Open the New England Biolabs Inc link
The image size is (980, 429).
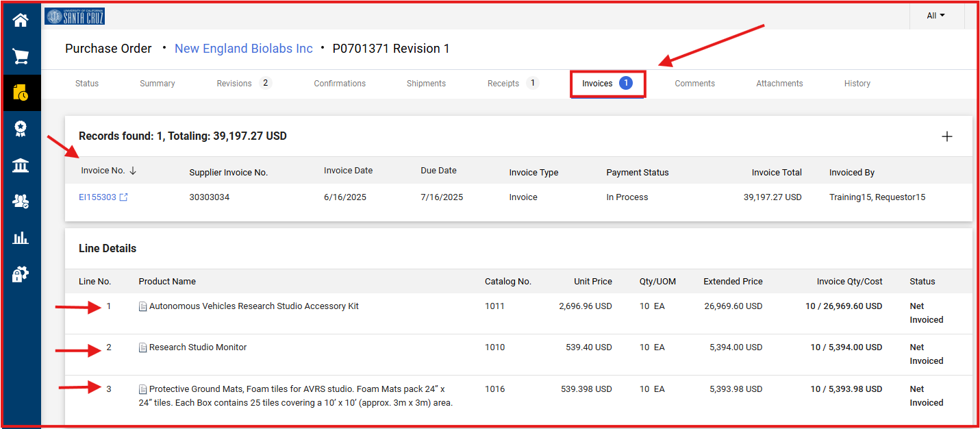click(243, 49)
